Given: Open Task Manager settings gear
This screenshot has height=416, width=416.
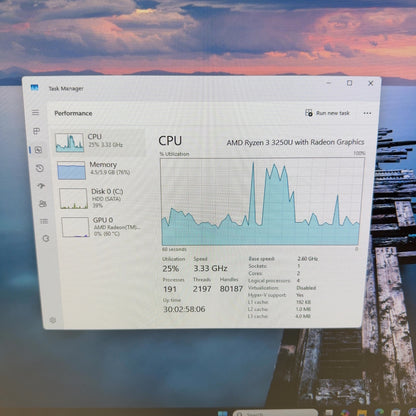Looking at the screenshot, I should (x=53, y=320).
